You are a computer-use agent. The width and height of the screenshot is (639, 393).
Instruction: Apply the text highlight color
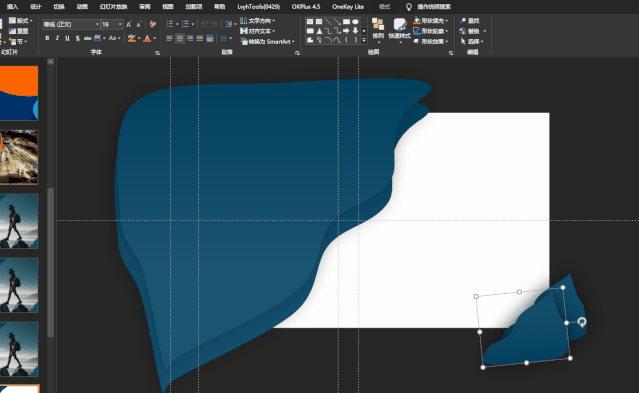pyautogui.click(x=131, y=38)
